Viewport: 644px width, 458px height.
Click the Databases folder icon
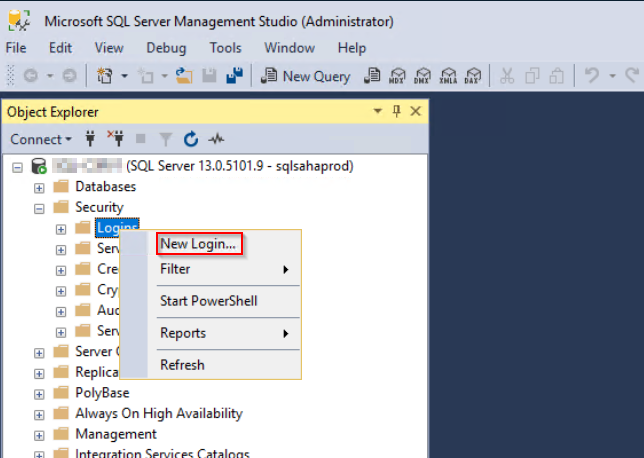[x=61, y=186]
